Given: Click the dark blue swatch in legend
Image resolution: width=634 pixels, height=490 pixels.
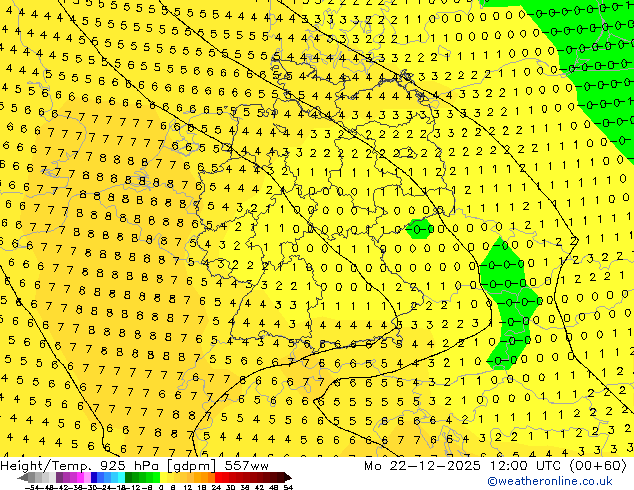Looking at the screenshot, I should pos(94,477).
